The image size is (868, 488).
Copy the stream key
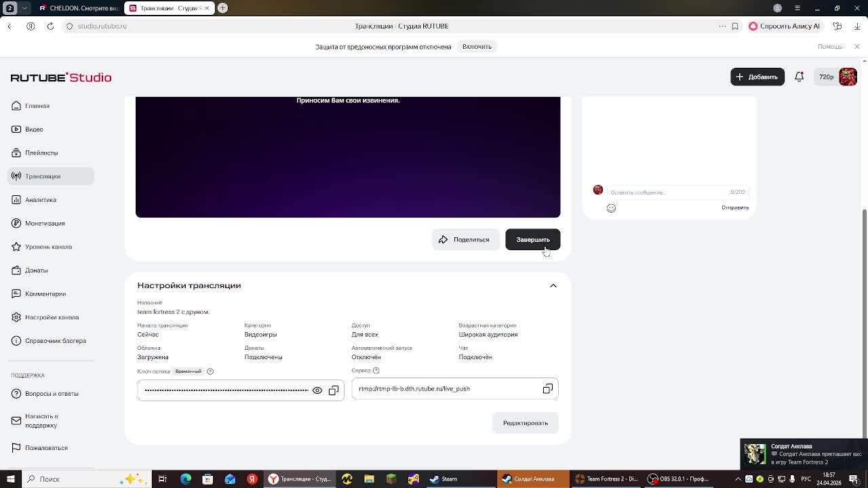tap(334, 390)
